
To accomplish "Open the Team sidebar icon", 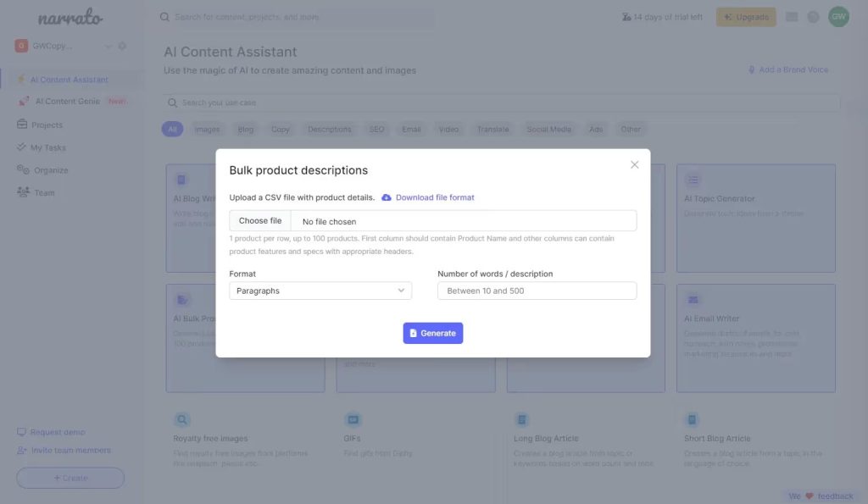I will [23, 192].
